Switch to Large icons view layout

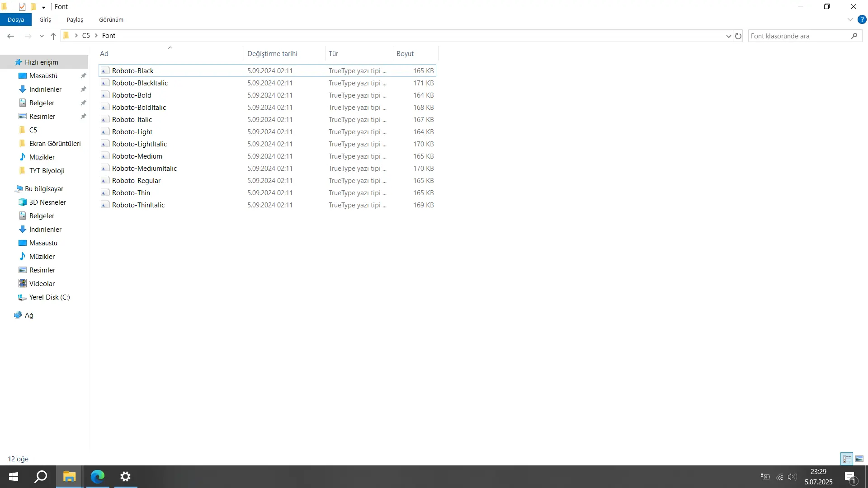click(x=859, y=459)
